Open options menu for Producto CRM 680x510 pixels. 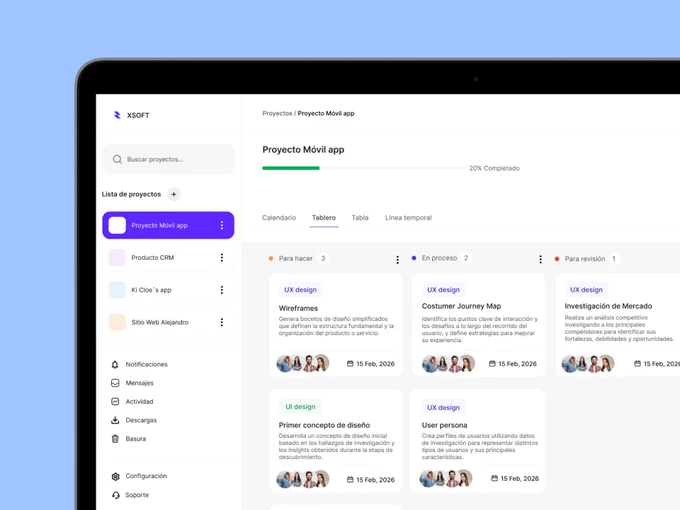click(222, 258)
